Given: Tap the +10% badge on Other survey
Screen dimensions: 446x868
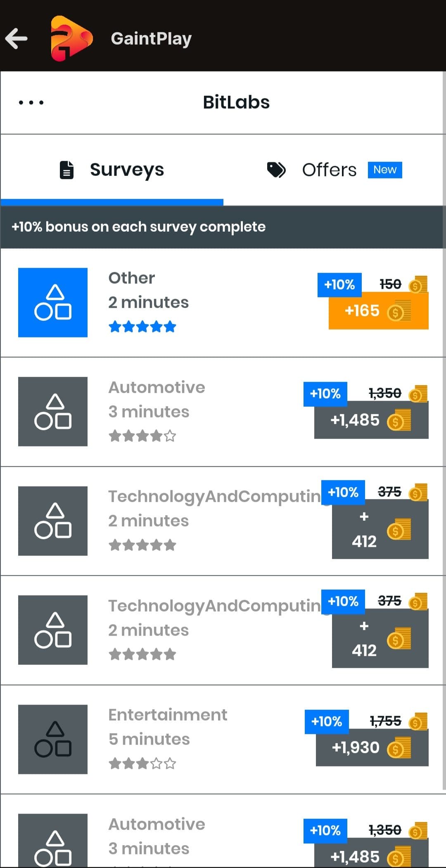Looking at the screenshot, I should tap(339, 285).
